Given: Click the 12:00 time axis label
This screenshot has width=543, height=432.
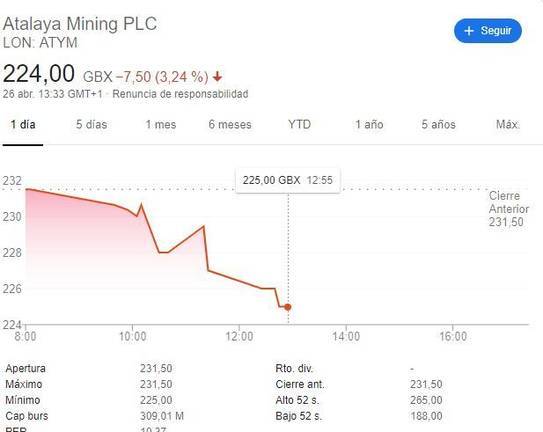Looking at the screenshot, I should 239,336.
